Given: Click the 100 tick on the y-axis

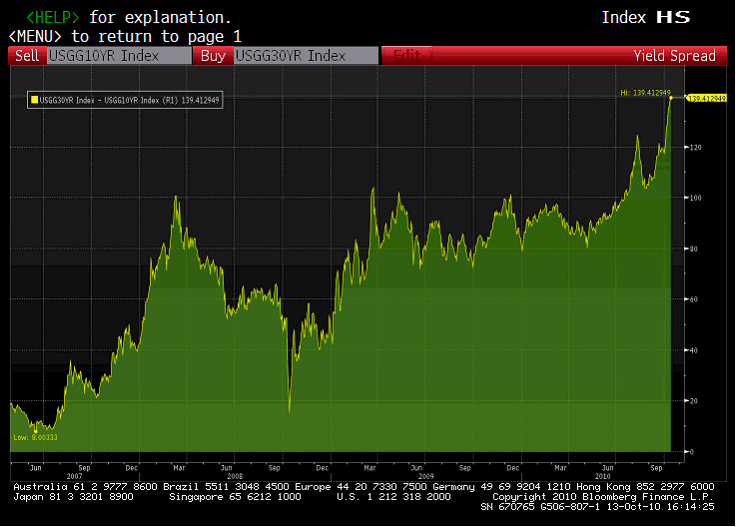Looking at the screenshot, I should click(695, 198).
